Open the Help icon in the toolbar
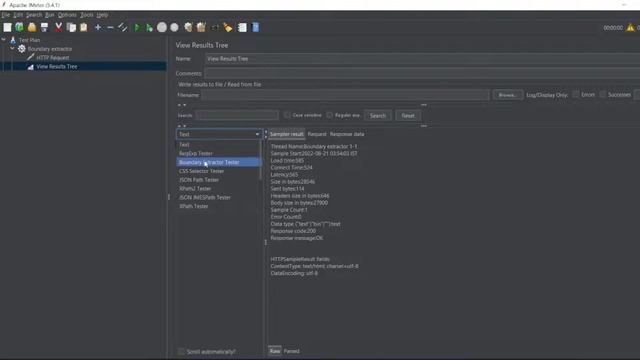The height and width of the screenshot is (360, 640). click(x=256, y=27)
